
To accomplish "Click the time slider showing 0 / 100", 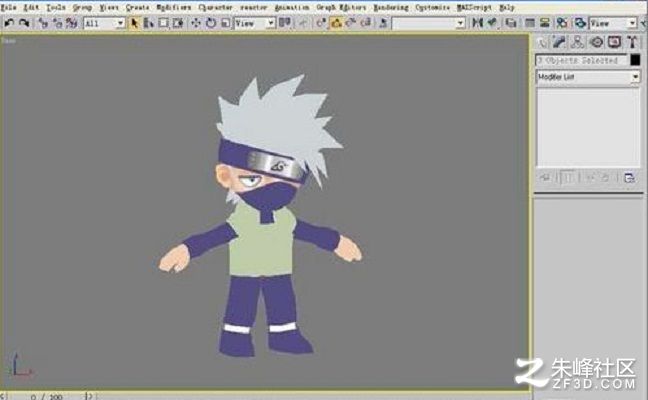I will (x=47, y=396).
